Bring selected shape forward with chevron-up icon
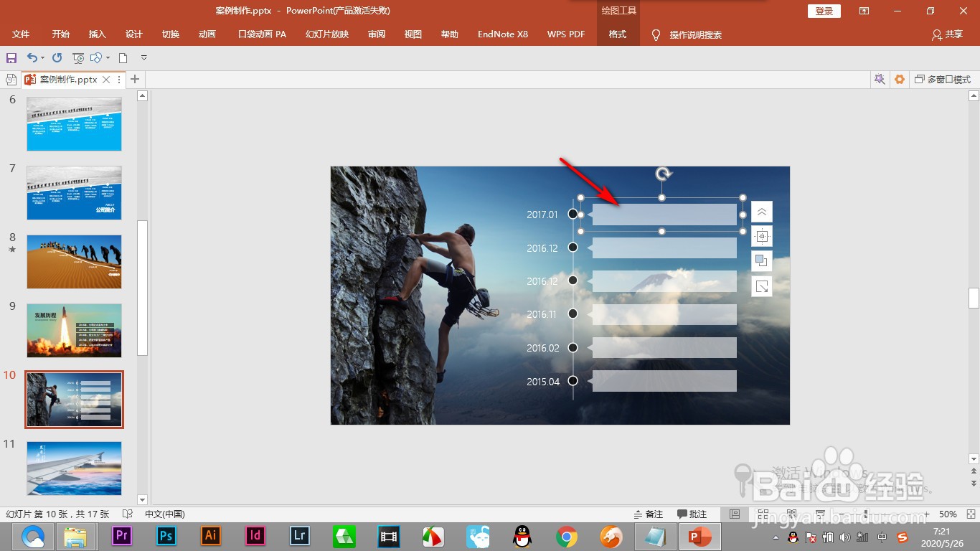 (x=762, y=212)
